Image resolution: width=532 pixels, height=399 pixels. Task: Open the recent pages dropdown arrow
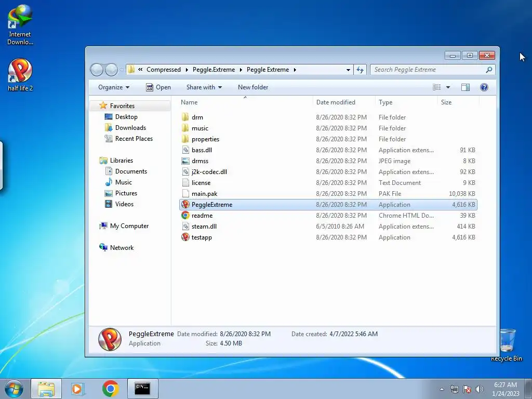122,70
